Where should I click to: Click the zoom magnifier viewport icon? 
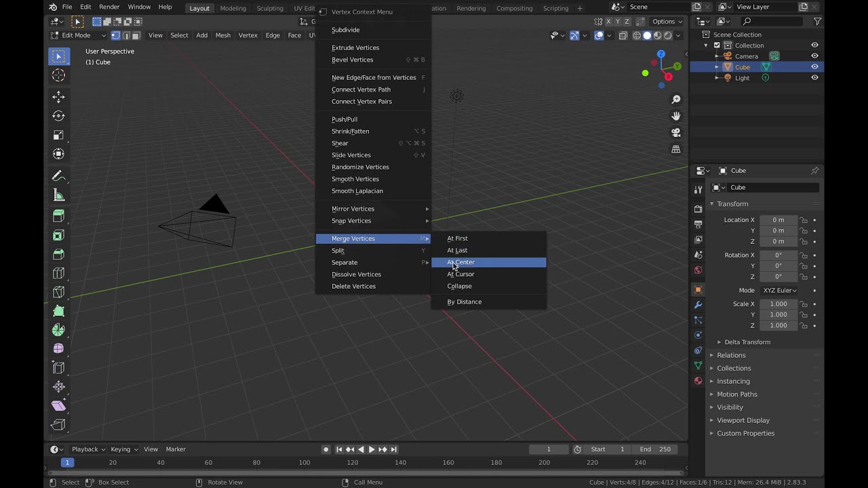point(676,100)
